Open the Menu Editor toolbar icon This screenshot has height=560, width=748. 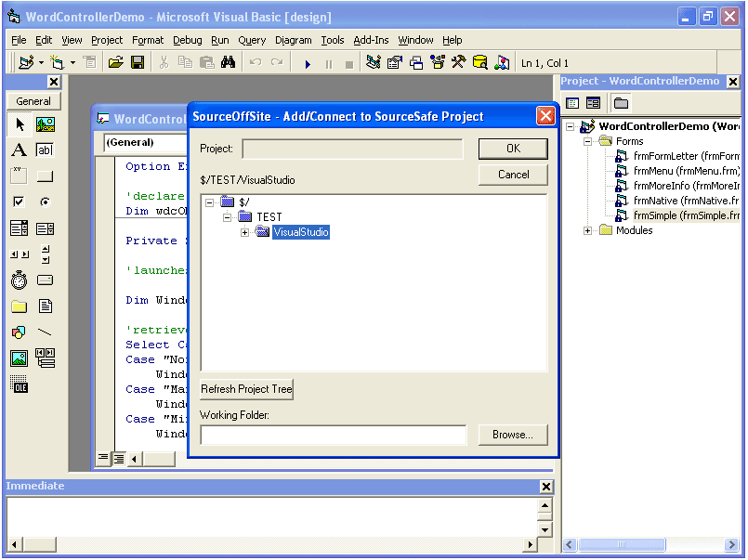90,62
